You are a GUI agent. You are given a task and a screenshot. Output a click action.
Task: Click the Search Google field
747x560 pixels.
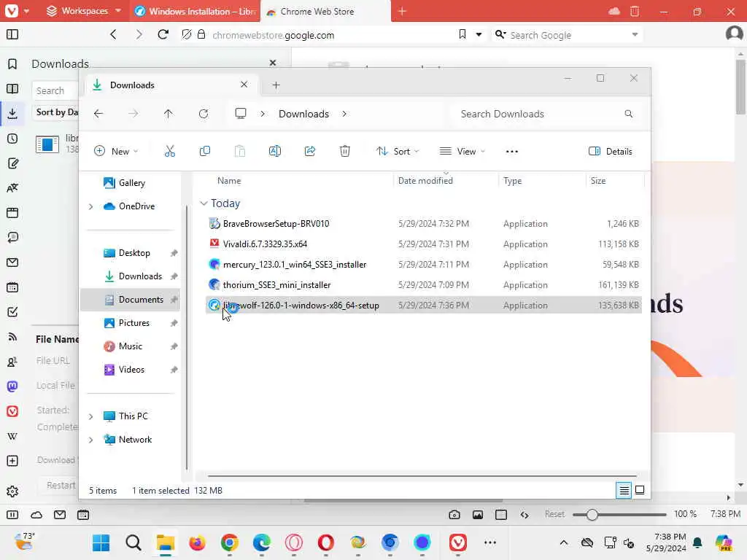pyautogui.click(x=567, y=35)
